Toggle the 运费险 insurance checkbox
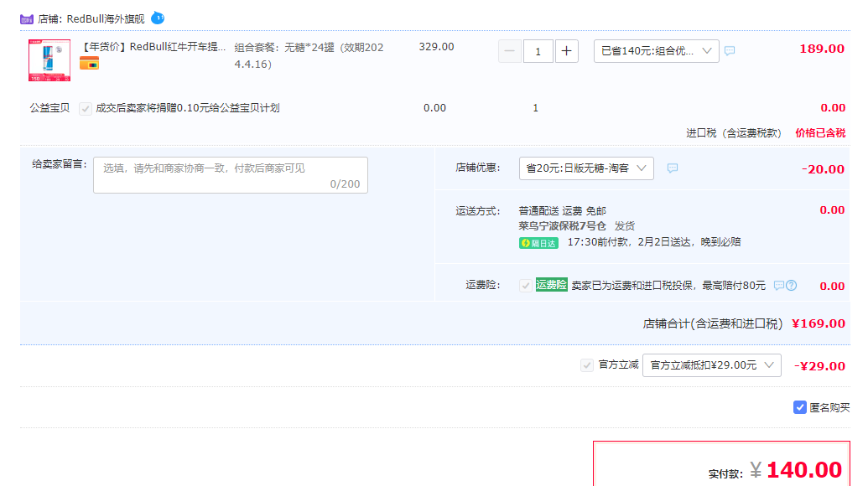This screenshot has height=486, width=868. (525, 285)
